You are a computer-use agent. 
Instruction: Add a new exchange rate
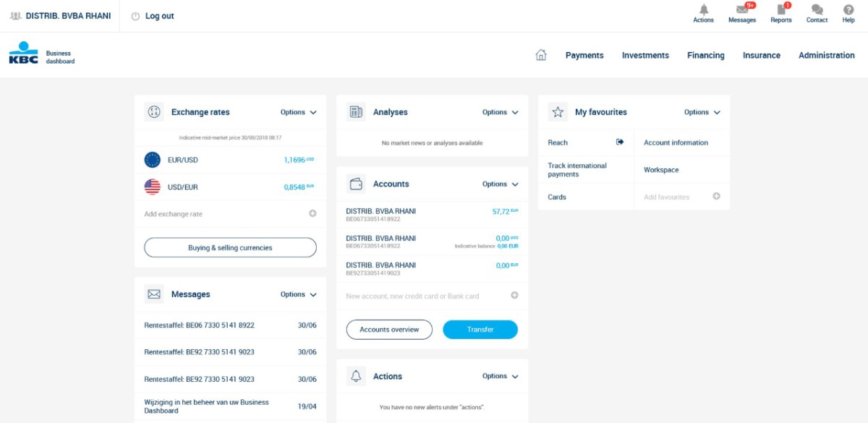(x=312, y=213)
